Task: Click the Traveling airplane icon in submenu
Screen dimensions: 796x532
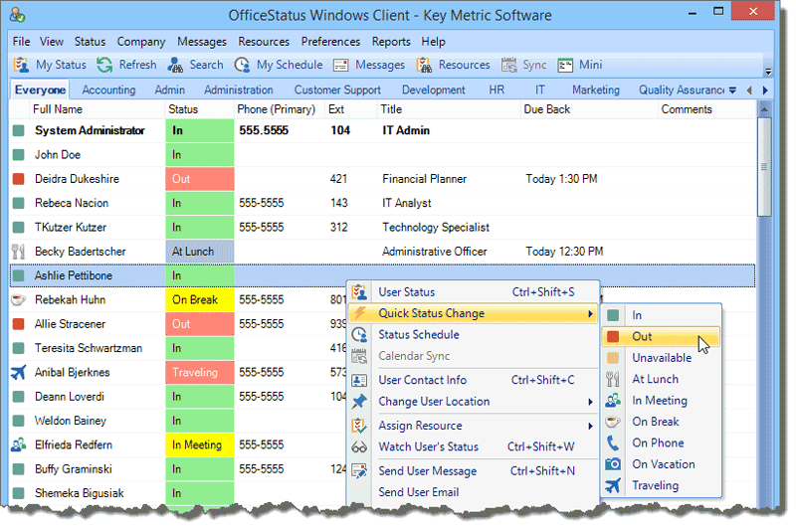Action: click(613, 485)
